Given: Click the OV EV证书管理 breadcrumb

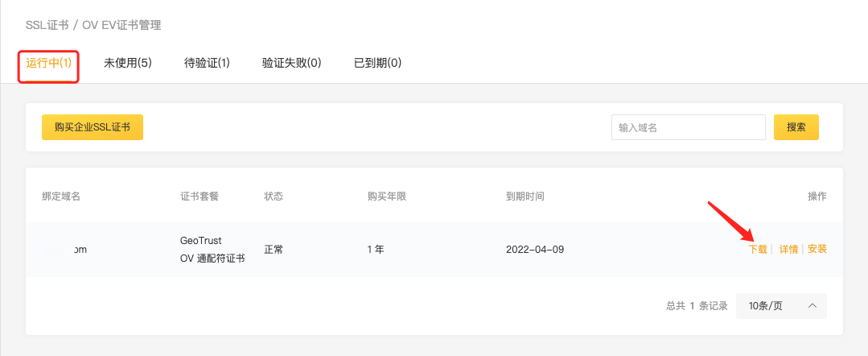Looking at the screenshot, I should [x=121, y=26].
